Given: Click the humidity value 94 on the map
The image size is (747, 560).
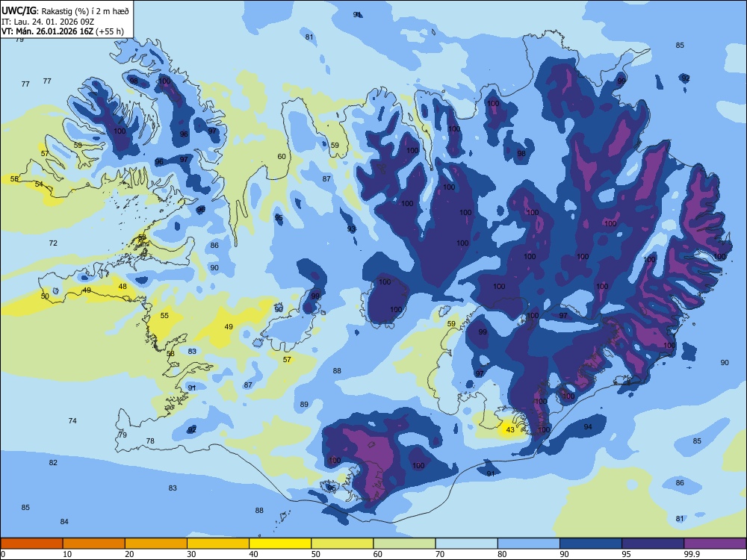Looking at the screenshot, I should [588, 427].
